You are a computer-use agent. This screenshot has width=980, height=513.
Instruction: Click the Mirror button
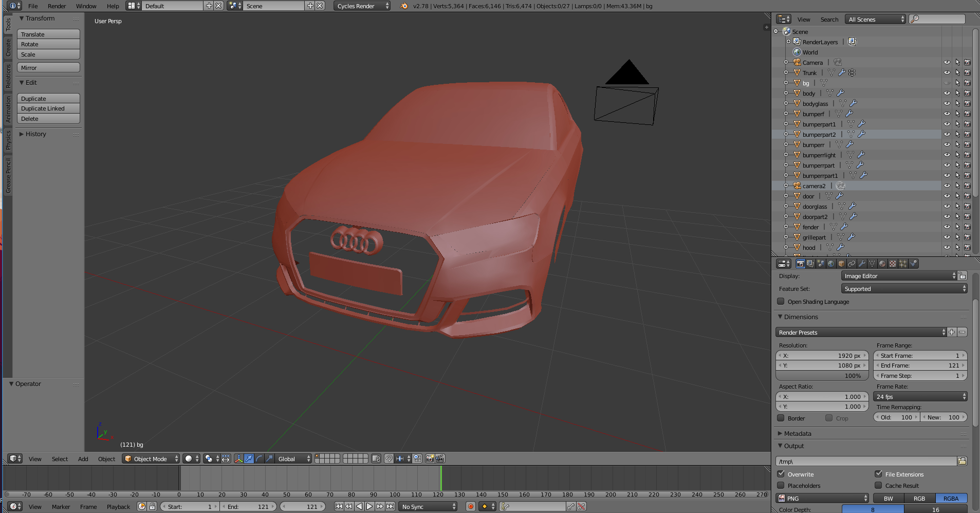pos(48,68)
